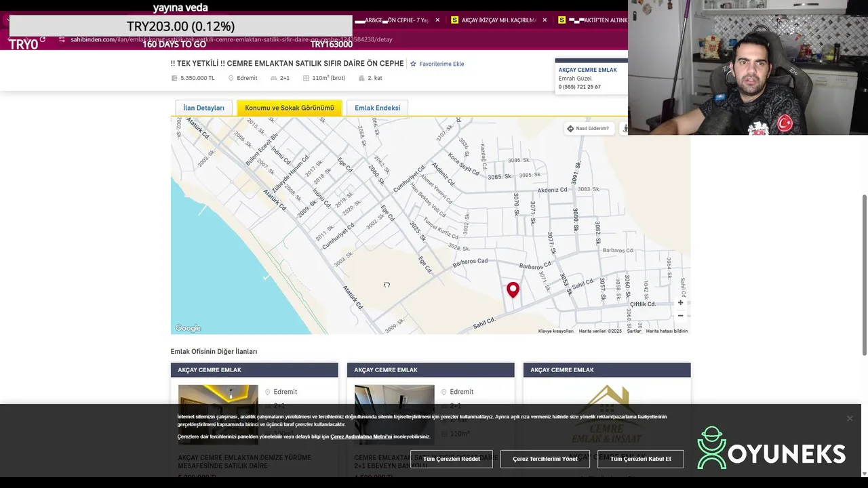Image resolution: width=868 pixels, height=488 pixels.
Task: Open the Emlak Endeksi tab
Action: [377, 108]
